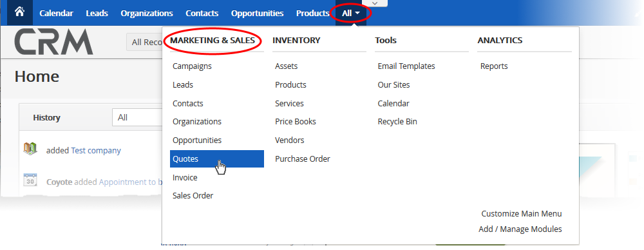Select Price Books under Inventory
This screenshot has height=250, width=644.
tap(296, 122)
